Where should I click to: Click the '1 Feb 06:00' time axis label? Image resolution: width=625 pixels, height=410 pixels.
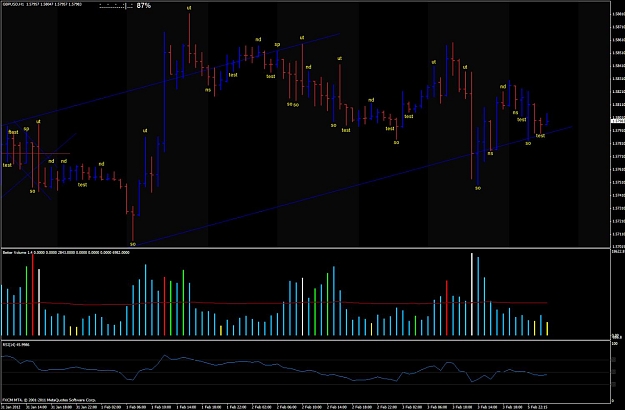136,407
